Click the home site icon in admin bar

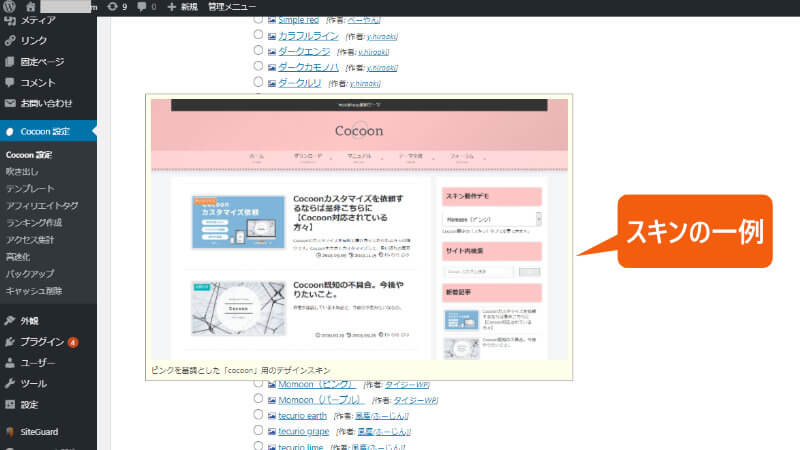[x=31, y=7]
